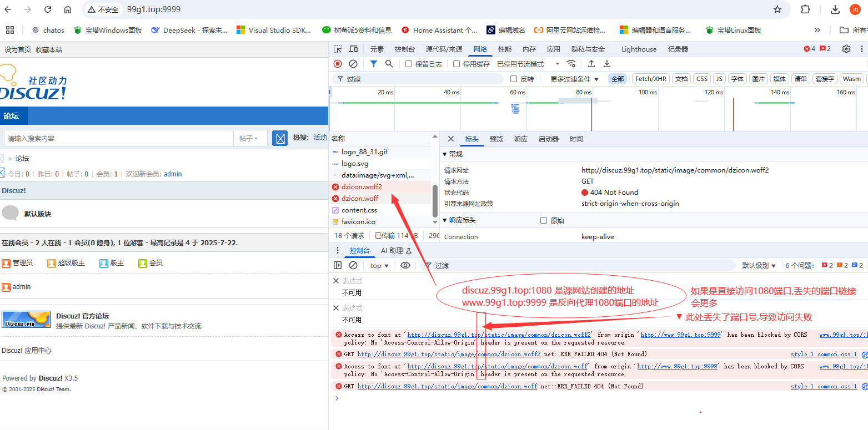This screenshot has height=430, width=868.
Task: Open the 默认级别 log level dropdown
Action: tap(759, 265)
